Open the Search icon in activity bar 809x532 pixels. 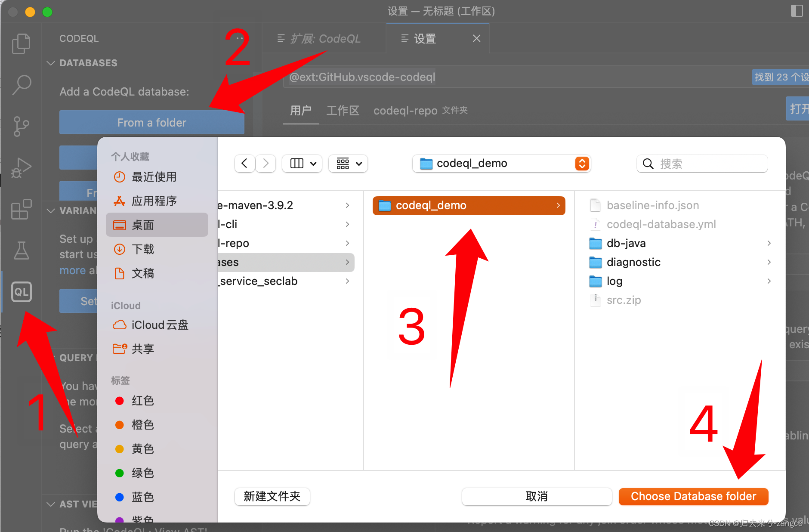pos(21,85)
